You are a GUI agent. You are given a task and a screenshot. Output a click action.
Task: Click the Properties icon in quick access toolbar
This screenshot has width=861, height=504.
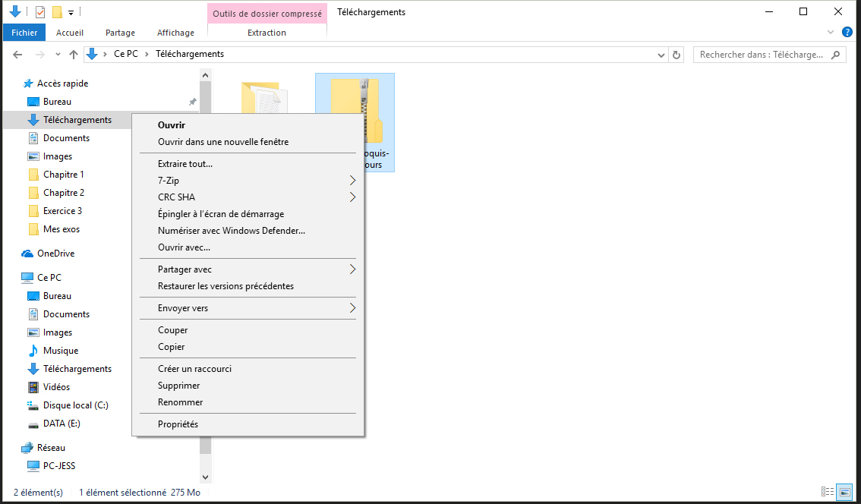pyautogui.click(x=40, y=12)
